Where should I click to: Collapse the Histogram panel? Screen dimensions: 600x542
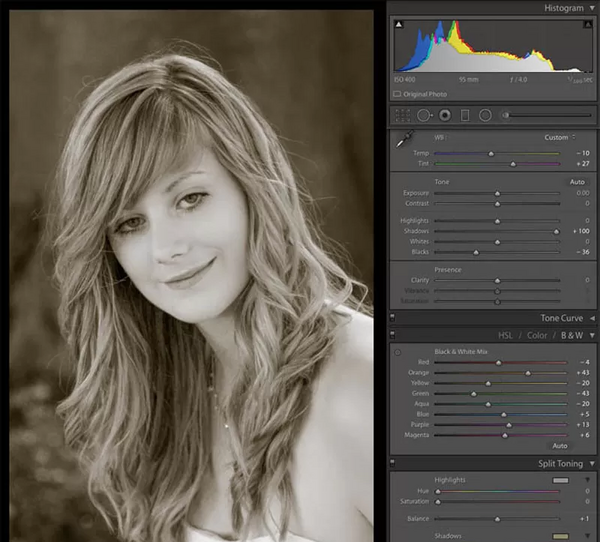[592, 8]
